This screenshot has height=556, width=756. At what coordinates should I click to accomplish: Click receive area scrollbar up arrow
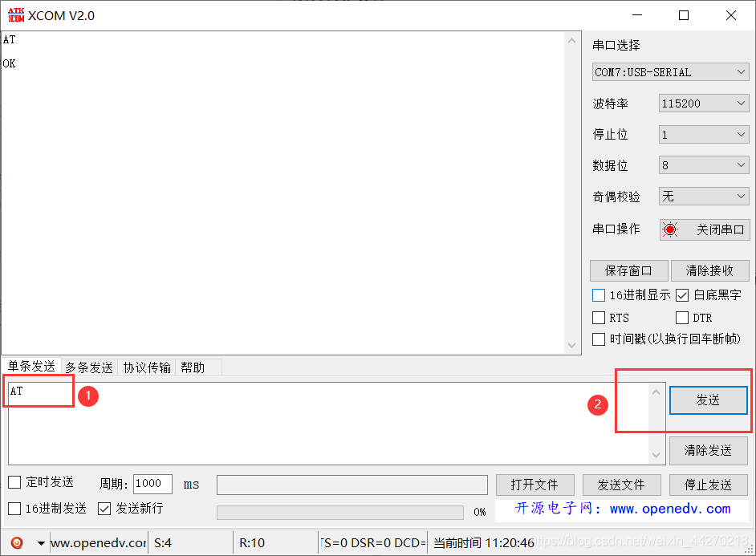click(x=572, y=41)
